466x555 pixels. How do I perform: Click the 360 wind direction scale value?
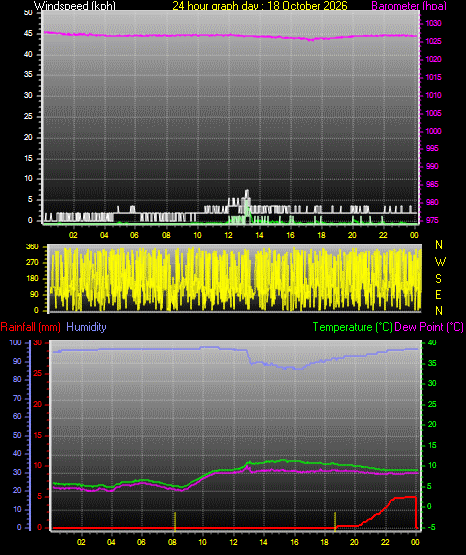pos(32,247)
